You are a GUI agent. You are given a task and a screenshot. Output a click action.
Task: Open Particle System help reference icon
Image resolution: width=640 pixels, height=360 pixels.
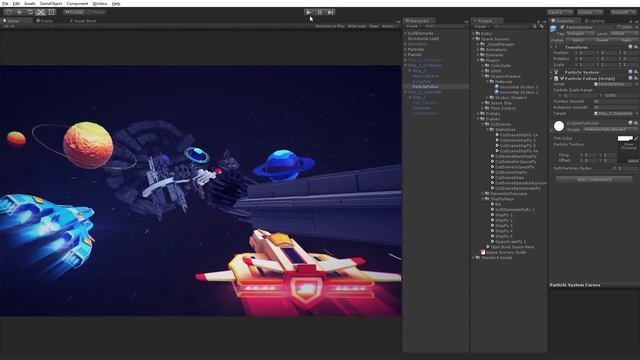point(630,72)
